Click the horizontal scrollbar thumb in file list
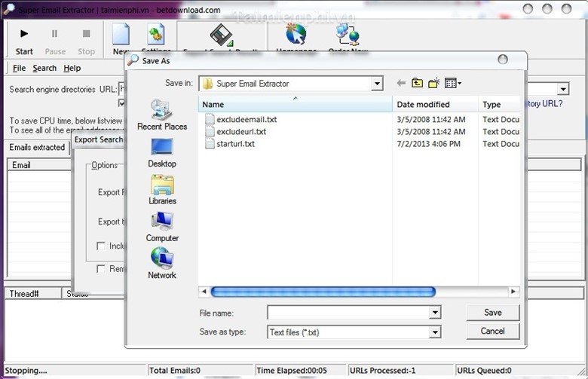The height and width of the screenshot is (379, 588). click(323, 292)
